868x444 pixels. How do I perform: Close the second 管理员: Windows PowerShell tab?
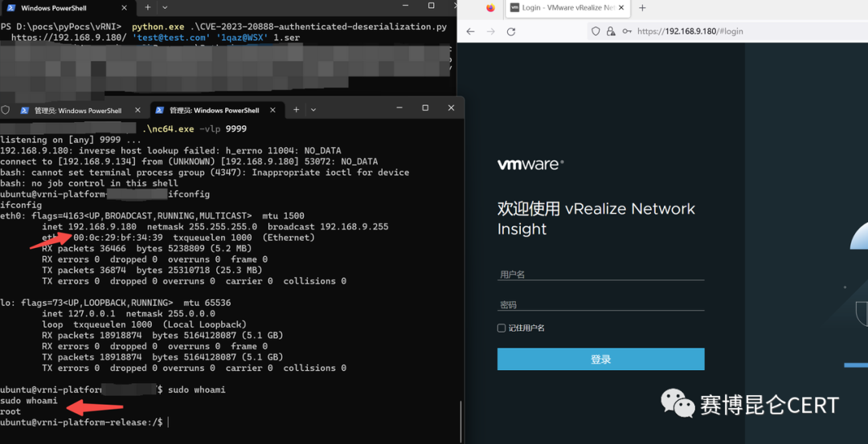click(272, 110)
